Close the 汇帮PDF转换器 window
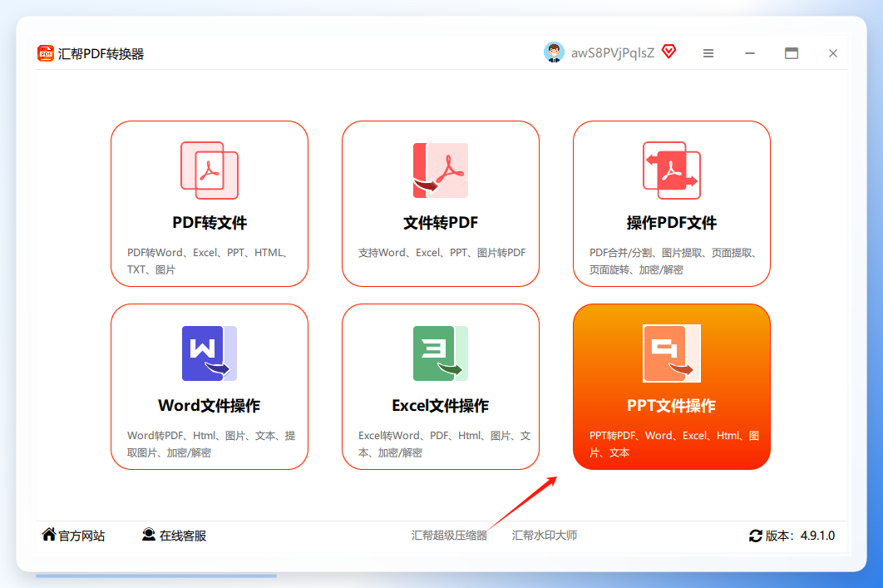Viewport: 883px width, 588px height. [833, 53]
